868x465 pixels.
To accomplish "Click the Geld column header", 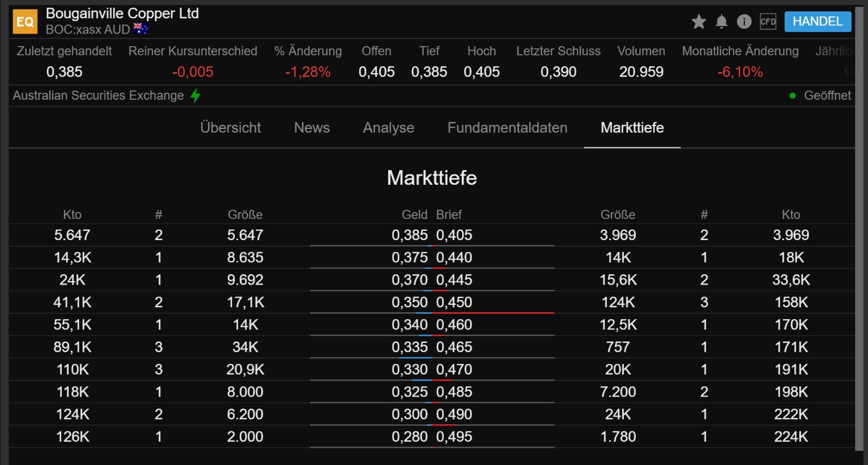I will pos(414,215).
